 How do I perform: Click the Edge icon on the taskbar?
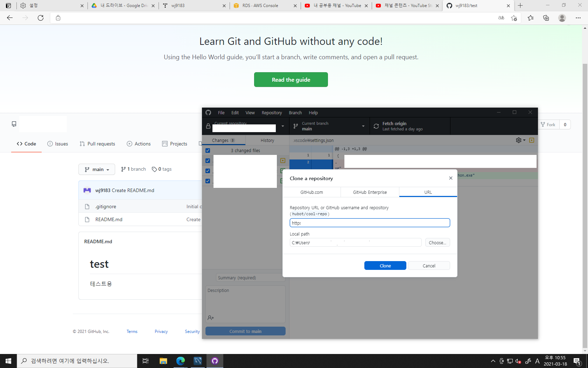181,361
